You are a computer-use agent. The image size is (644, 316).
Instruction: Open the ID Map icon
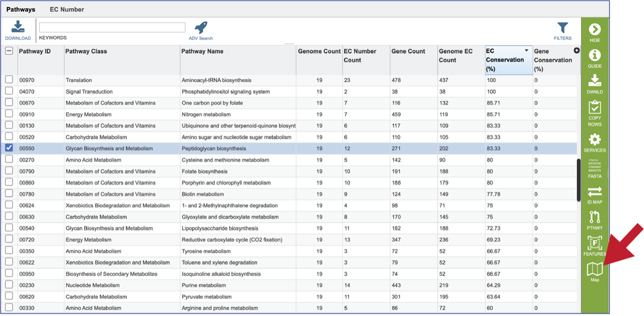(594, 192)
